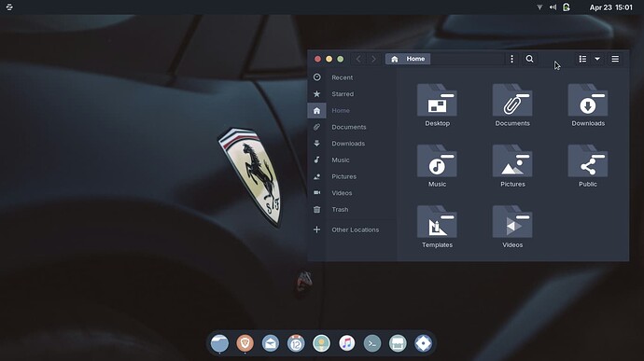
Task: Launch the image viewer dock icon
Action: [322, 343]
